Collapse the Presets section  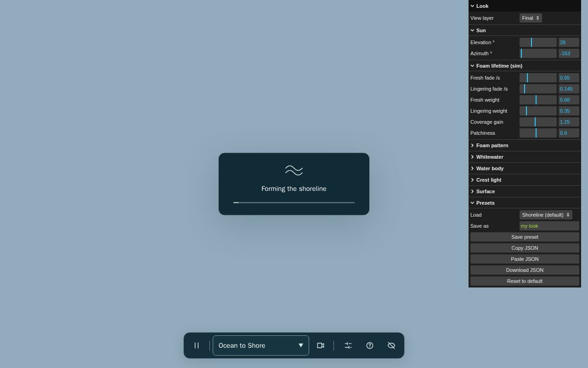click(525, 203)
